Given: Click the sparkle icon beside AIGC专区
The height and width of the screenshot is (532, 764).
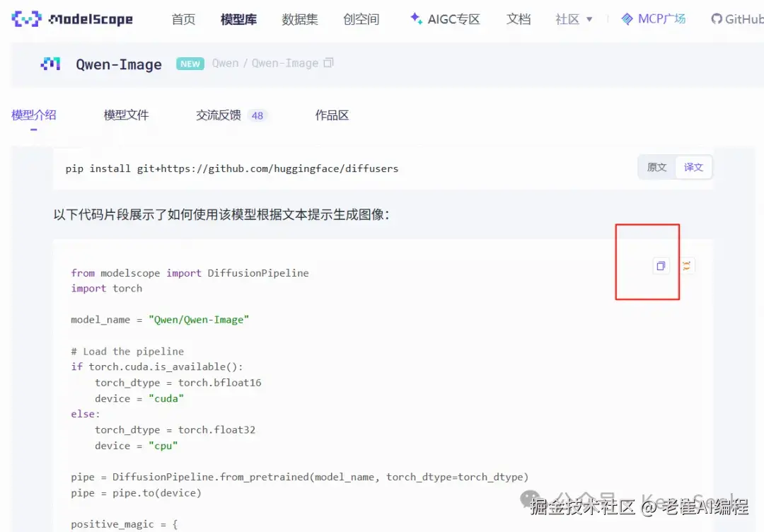Looking at the screenshot, I should 416,19.
